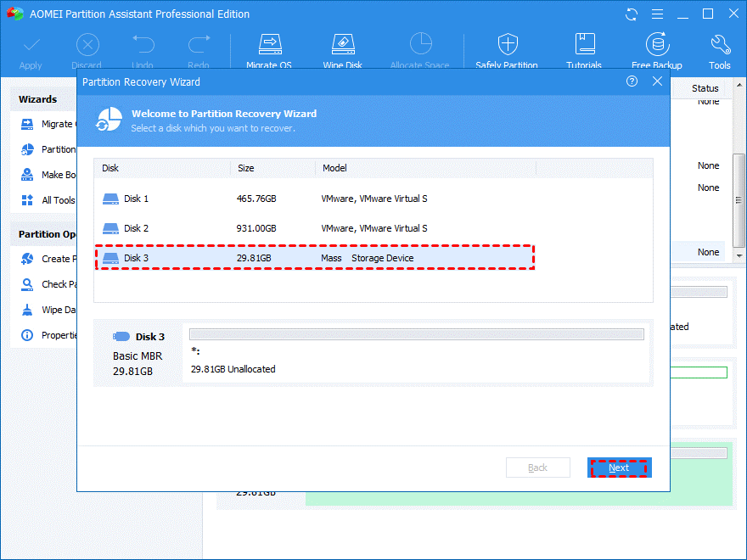
Task: Click the Free Backup toolbar icon
Action: click(656, 49)
